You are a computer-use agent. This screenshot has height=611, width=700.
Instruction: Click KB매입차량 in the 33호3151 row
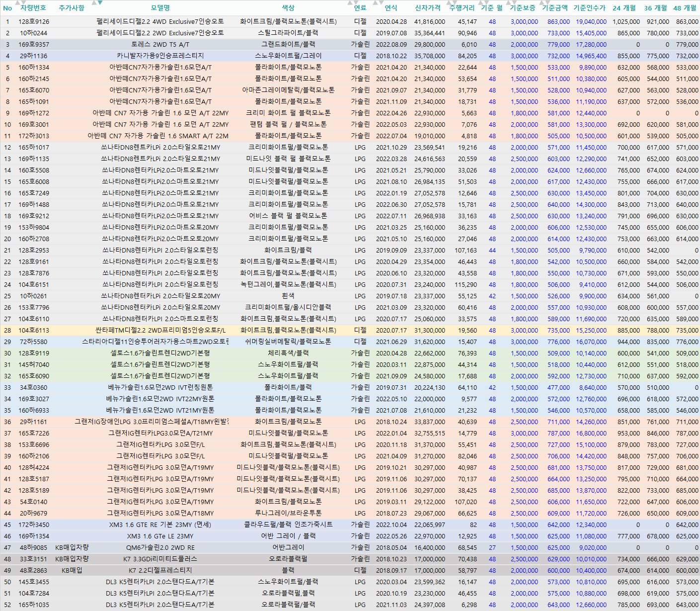(72, 559)
